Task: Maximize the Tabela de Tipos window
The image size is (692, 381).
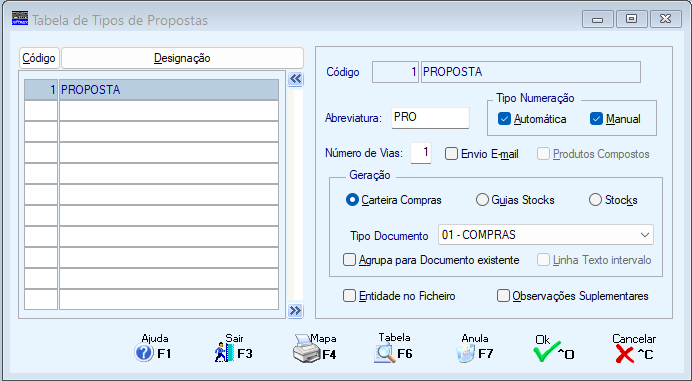Action: [x=632, y=19]
